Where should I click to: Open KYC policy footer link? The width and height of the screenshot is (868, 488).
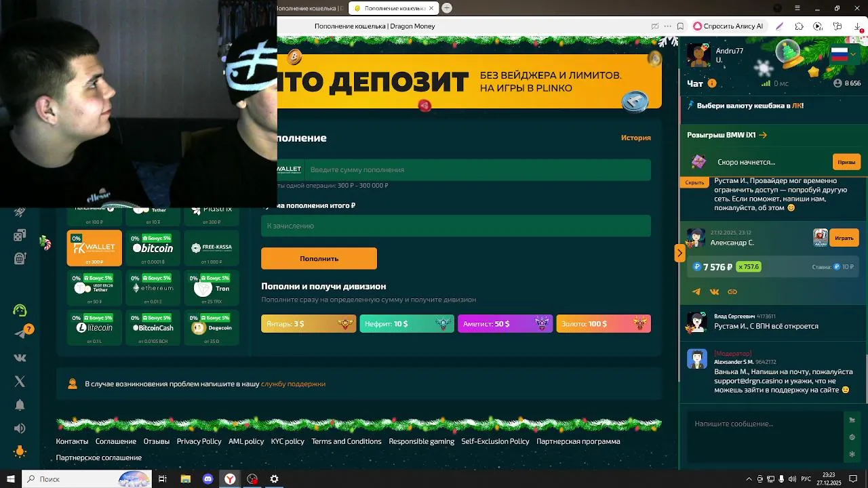(x=288, y=441)
